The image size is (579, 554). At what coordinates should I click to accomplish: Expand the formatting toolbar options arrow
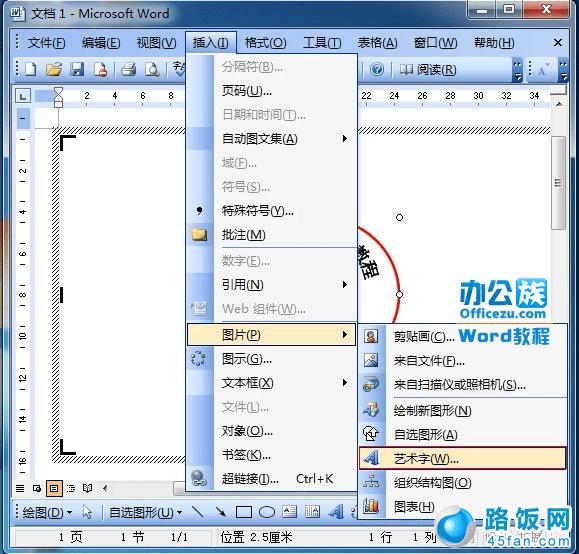tap(563, 70)
